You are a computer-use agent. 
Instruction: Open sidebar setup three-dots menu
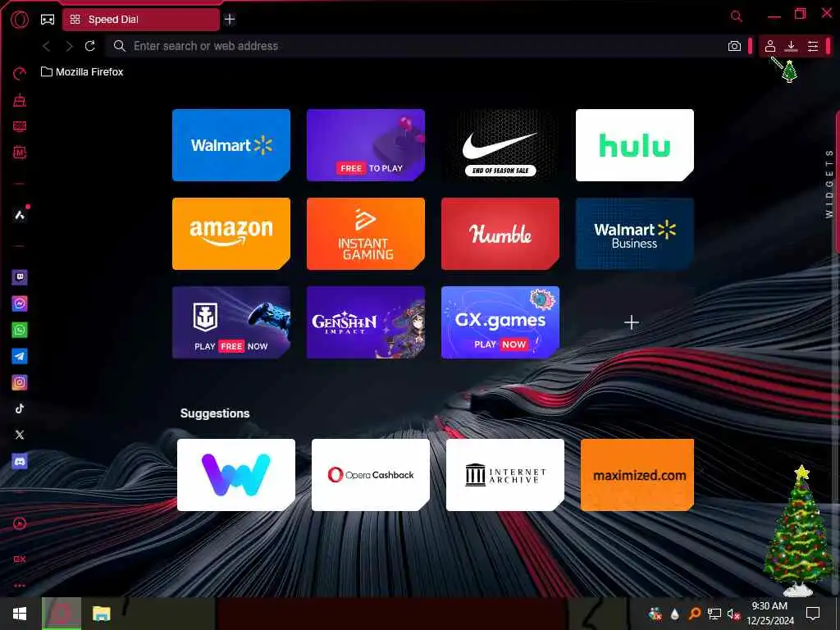20,586
